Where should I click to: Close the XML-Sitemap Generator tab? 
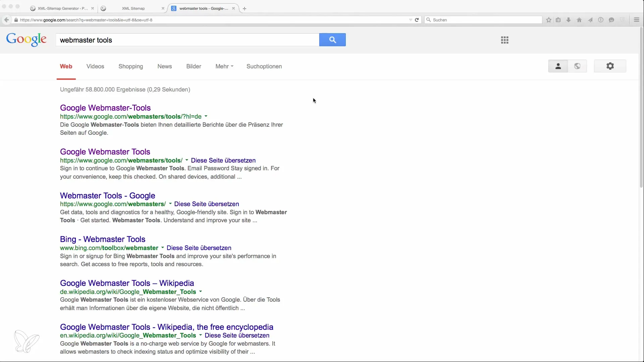[x=93, y=8]
